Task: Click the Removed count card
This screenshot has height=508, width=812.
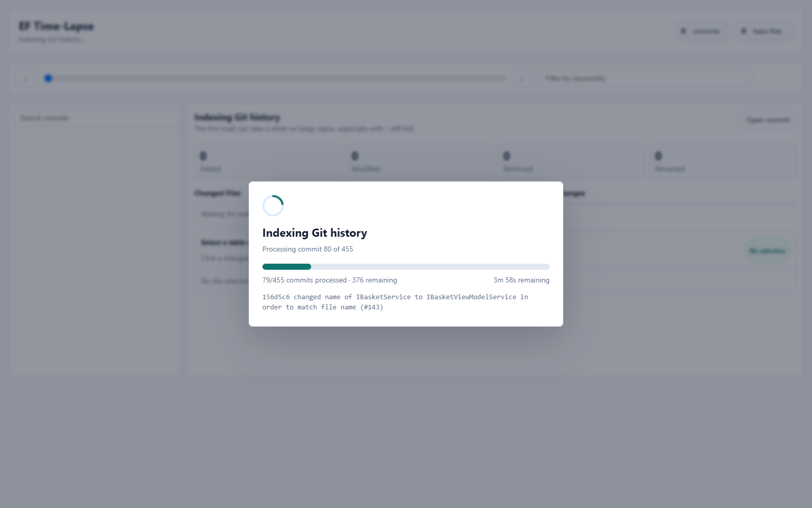Action: pos(571,162)
